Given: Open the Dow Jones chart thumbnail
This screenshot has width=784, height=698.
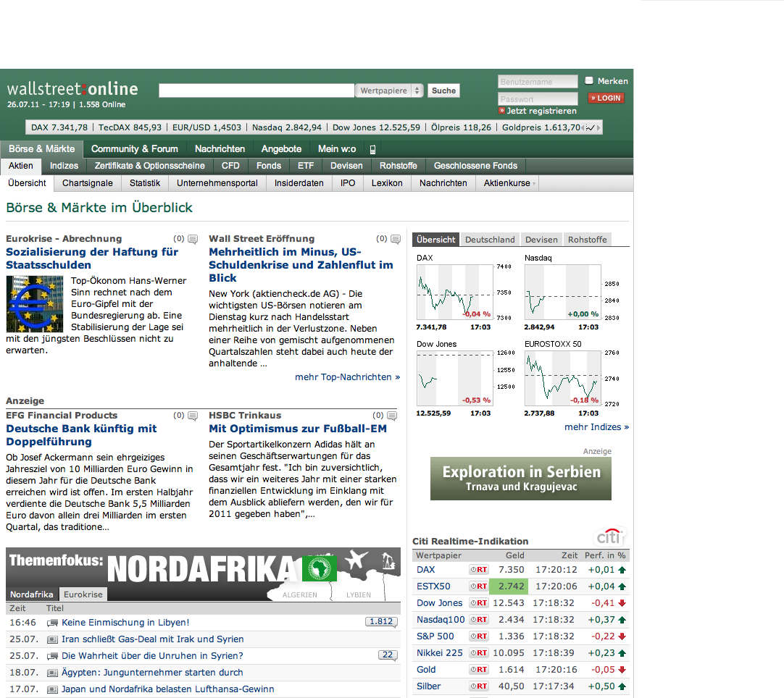Looking at the screenshot, I should [455, 378].
